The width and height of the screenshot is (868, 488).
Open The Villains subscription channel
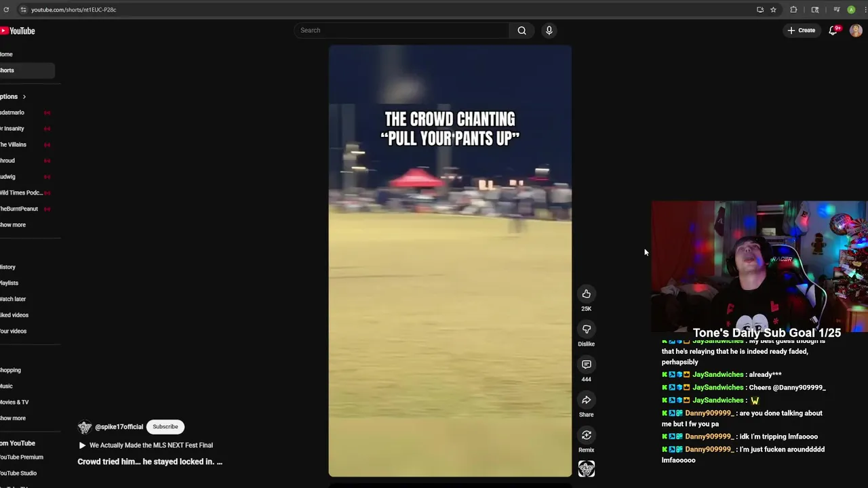click(x=13, y=145)
